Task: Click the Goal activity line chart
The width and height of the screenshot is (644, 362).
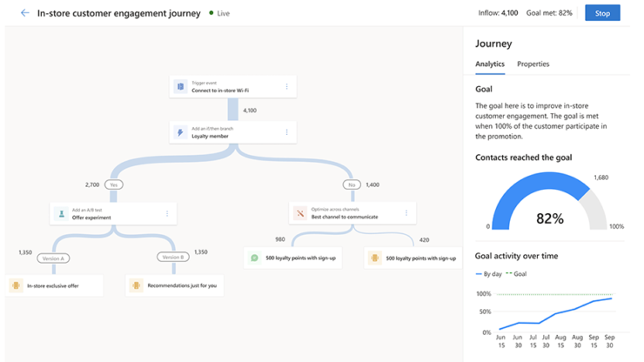Action: [x=556, y=314]
